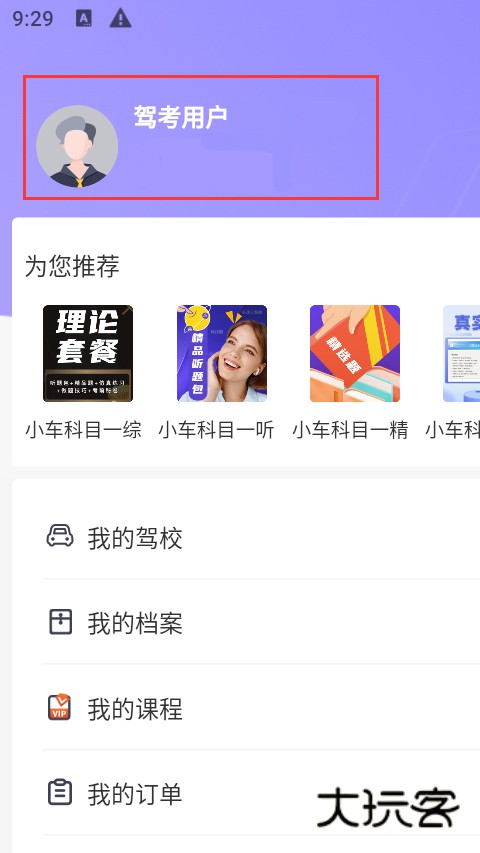Tap the keyboard A status bar icon
This screenshot has width=480, height=853.
point(84,18)
